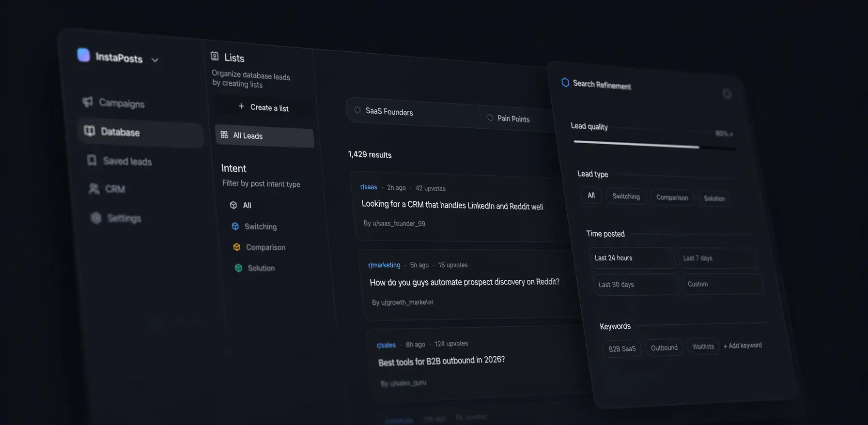The height and width of the screenshot is (425, 868).
Task: Open Settings from the sidebar
Action: [x=124, y=218]
